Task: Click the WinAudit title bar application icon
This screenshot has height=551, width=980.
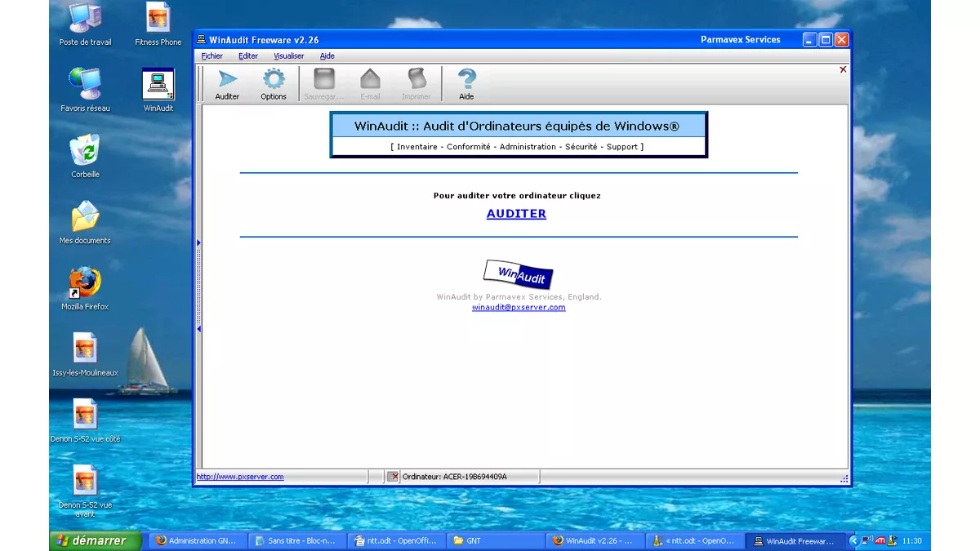Action: tap(201, 39)
